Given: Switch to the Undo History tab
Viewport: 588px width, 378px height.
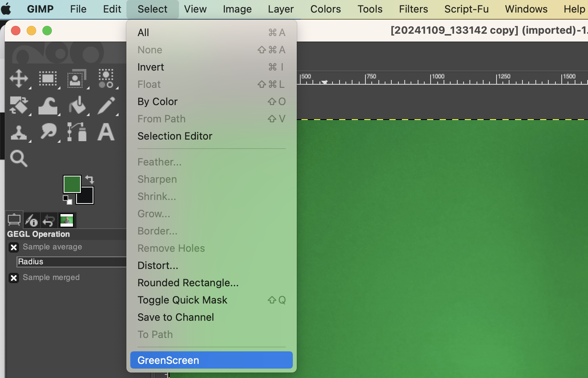Looking at the screenshot, I should tap(49, 220).
